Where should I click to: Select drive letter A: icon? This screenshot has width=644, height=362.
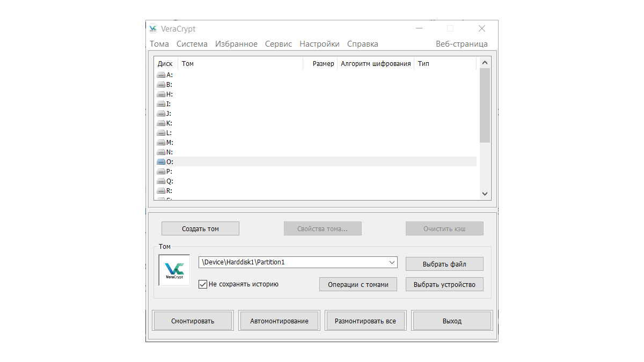pos(162,75)
